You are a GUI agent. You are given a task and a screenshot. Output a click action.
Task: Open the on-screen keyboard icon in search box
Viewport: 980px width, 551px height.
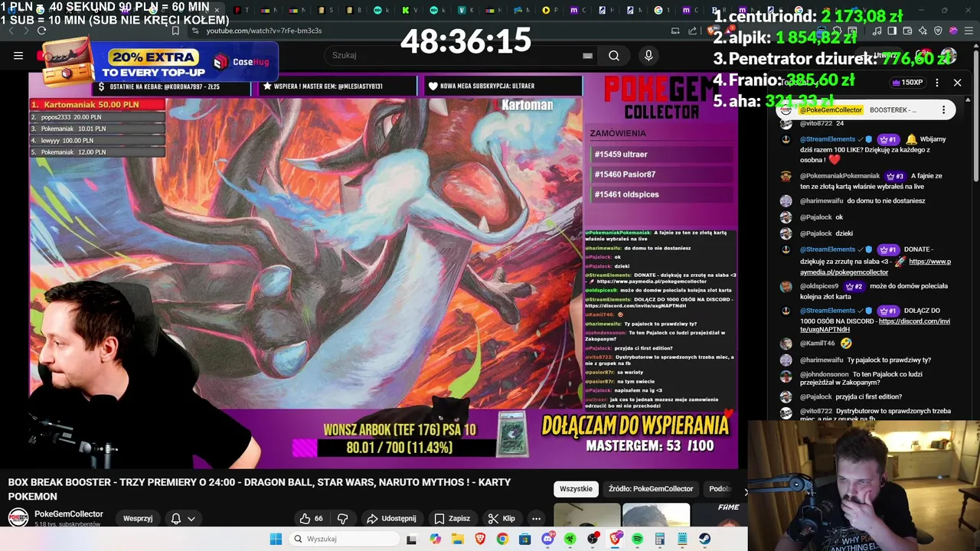pos(587,55)
